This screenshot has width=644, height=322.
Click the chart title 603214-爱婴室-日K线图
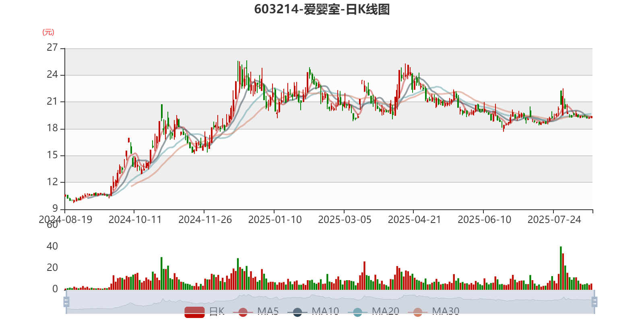tap(322, 9)
